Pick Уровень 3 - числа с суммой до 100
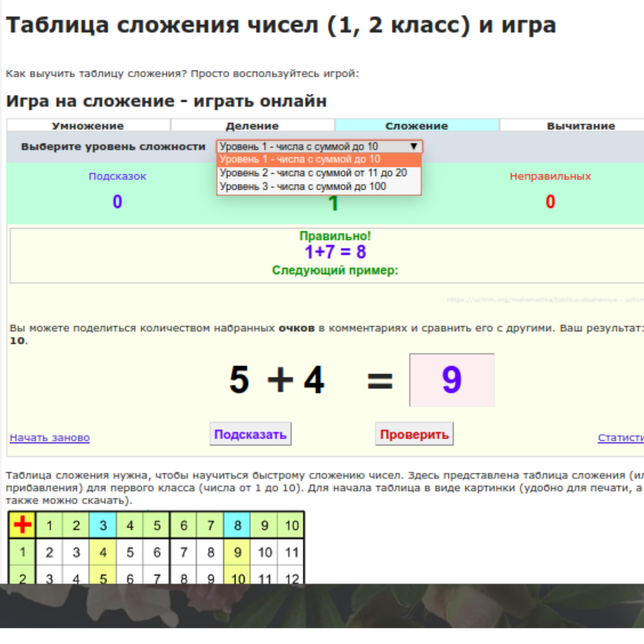The image size is (644, 644). [x=302, y=186]
